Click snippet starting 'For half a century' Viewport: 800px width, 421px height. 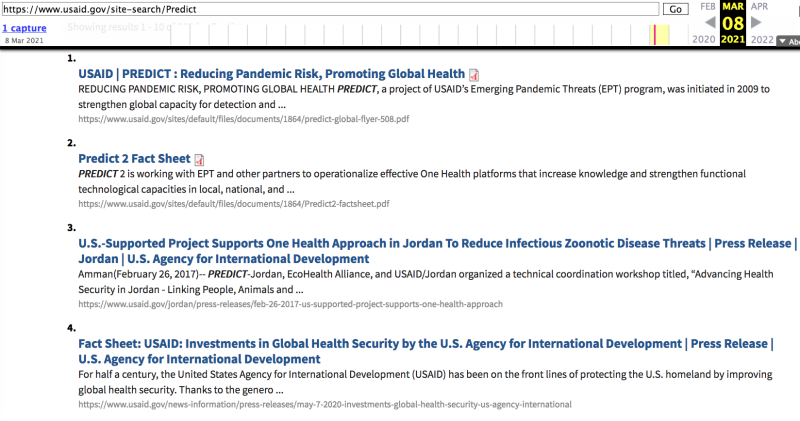tap(425, 382)
